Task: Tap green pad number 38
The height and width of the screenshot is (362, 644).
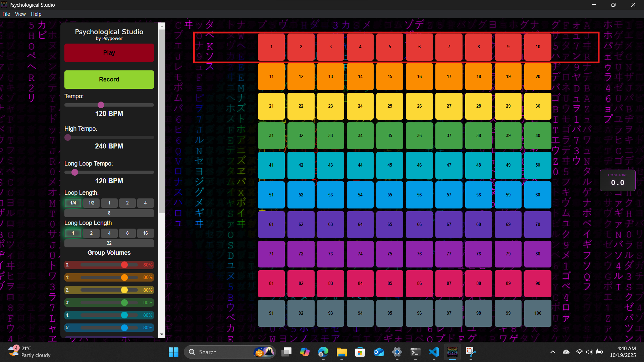Action: click(478, 135)
